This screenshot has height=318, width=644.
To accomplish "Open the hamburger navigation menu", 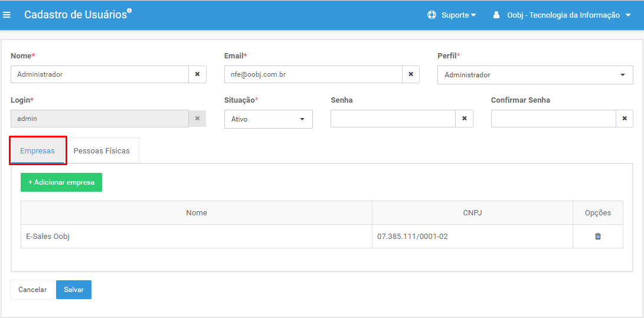I will tap(6, 15).
